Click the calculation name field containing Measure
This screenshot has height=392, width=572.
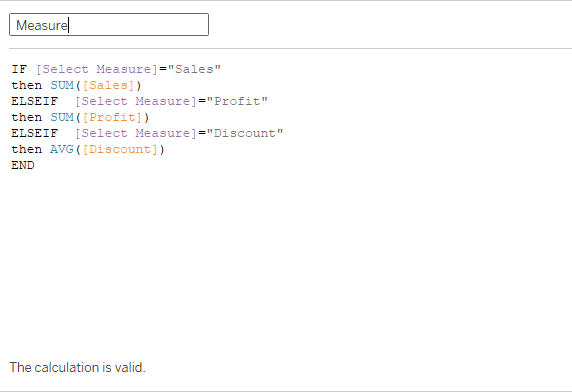pyautogui.click(x=109, y=25)
